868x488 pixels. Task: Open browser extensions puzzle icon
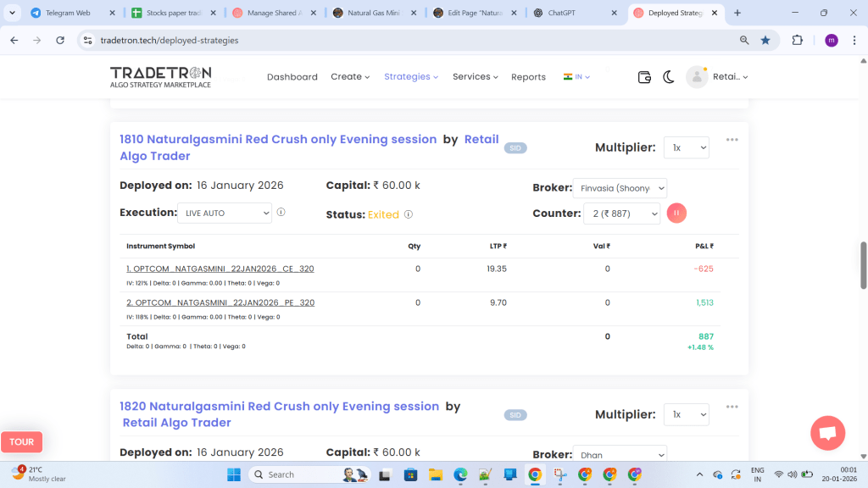click(797, 40)
